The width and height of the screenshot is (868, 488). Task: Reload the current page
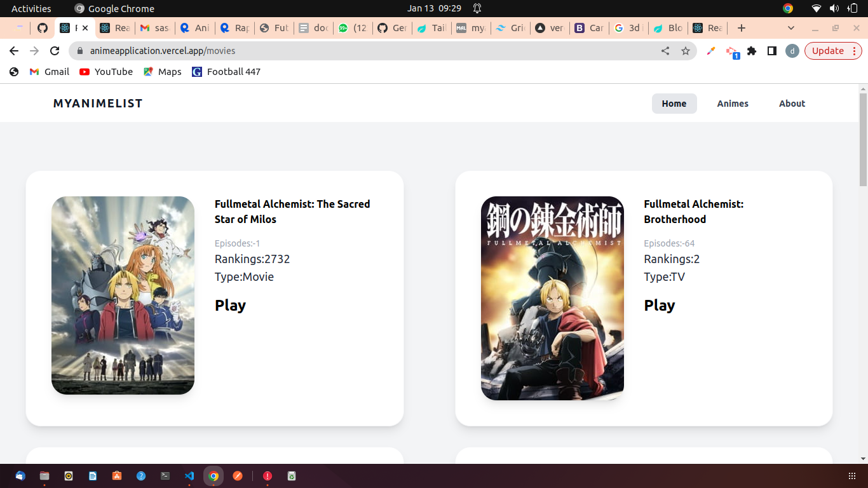53,51
